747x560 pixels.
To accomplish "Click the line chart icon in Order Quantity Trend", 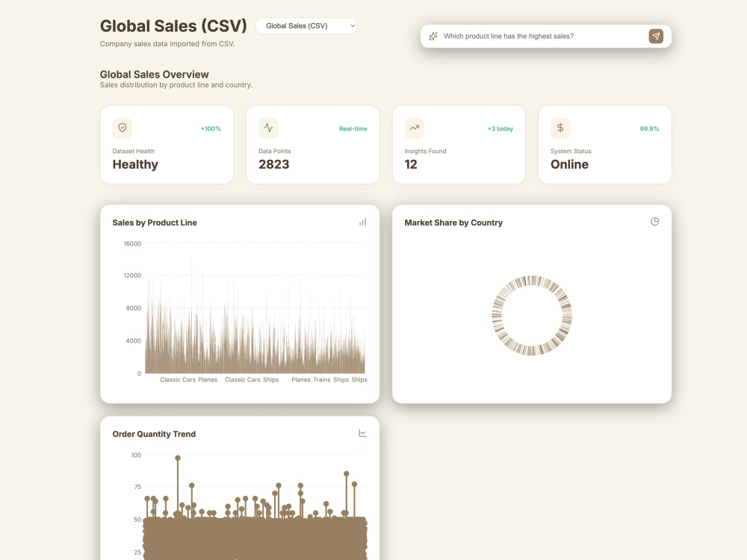I will (362, 433).
